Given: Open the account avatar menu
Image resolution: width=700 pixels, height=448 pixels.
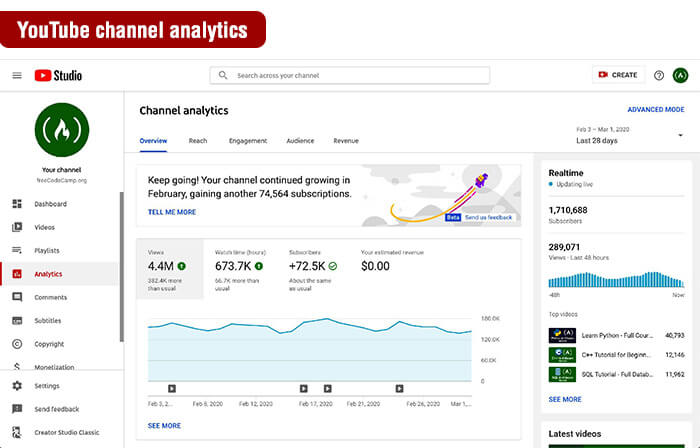Looking at the screenshot, I should pyautogui.click(x=680, y=75).
